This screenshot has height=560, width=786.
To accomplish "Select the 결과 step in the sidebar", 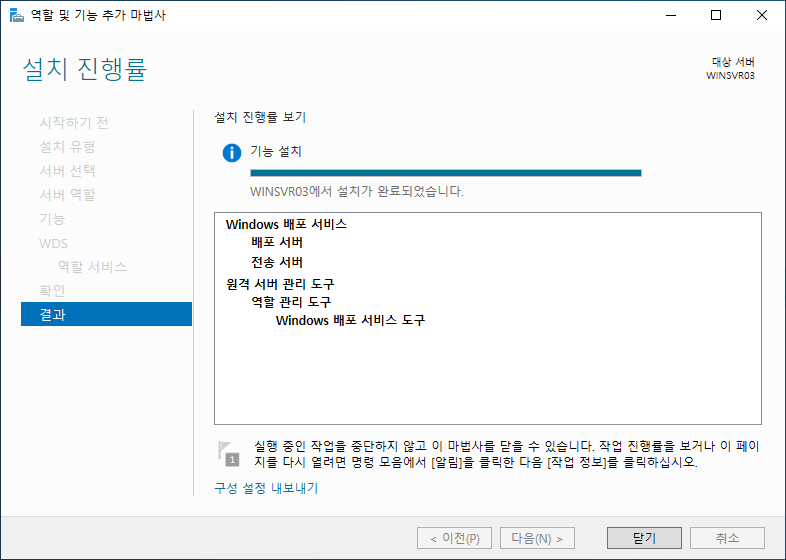I will 106,314.
